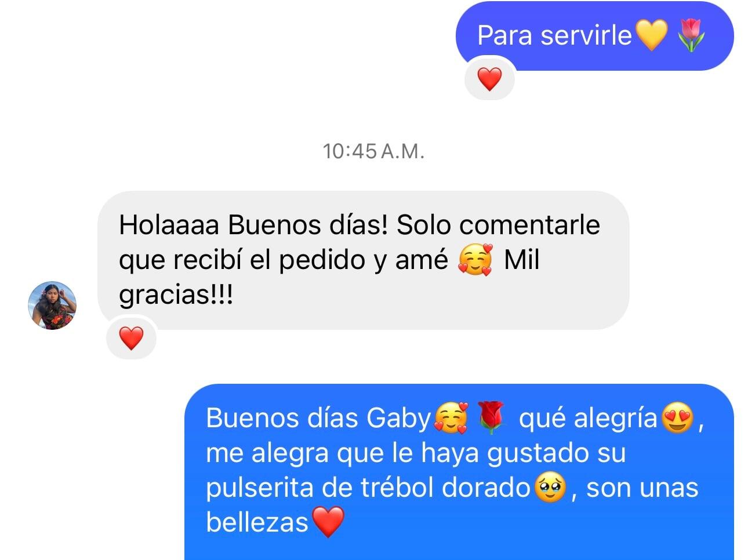
Task: Click the word 'gracias!!!' in received message
Action: [x=176, y=296]
